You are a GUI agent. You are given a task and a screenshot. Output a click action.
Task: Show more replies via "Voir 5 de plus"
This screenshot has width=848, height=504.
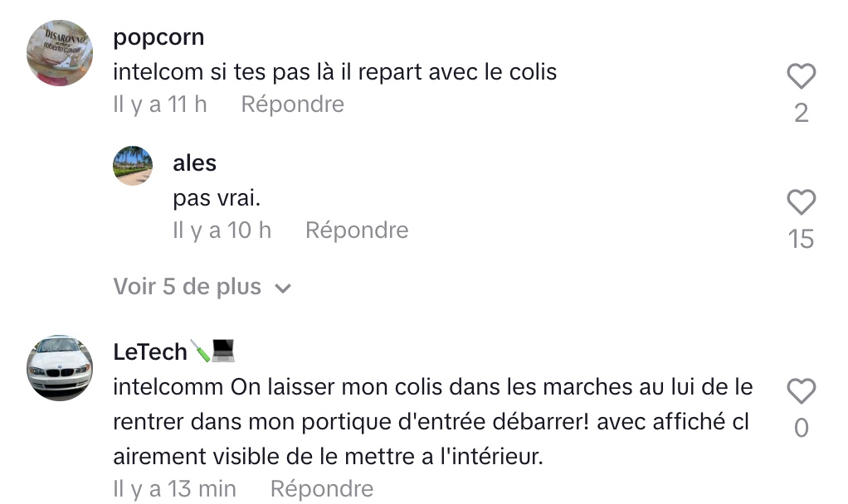click(x=188, y=287)
